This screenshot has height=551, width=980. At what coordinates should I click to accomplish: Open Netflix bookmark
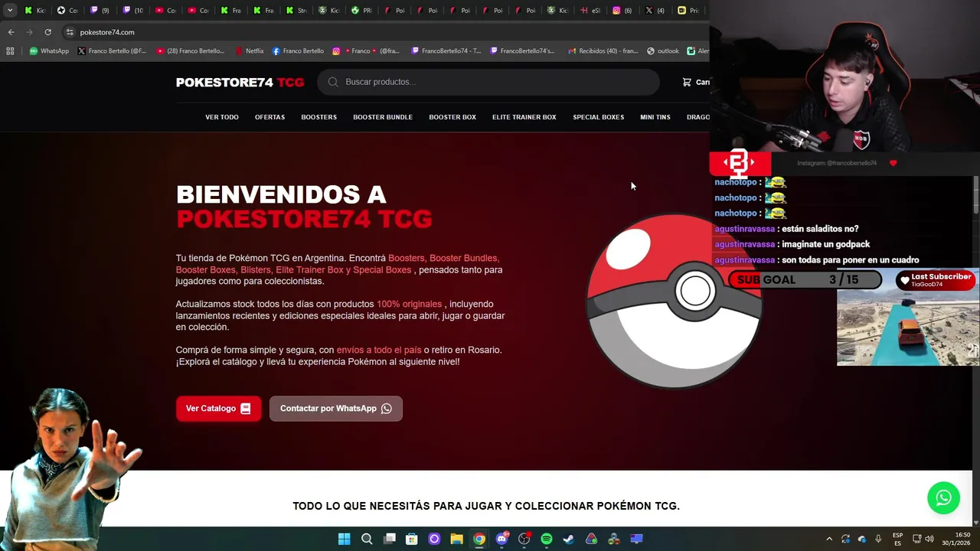(250, 51)
